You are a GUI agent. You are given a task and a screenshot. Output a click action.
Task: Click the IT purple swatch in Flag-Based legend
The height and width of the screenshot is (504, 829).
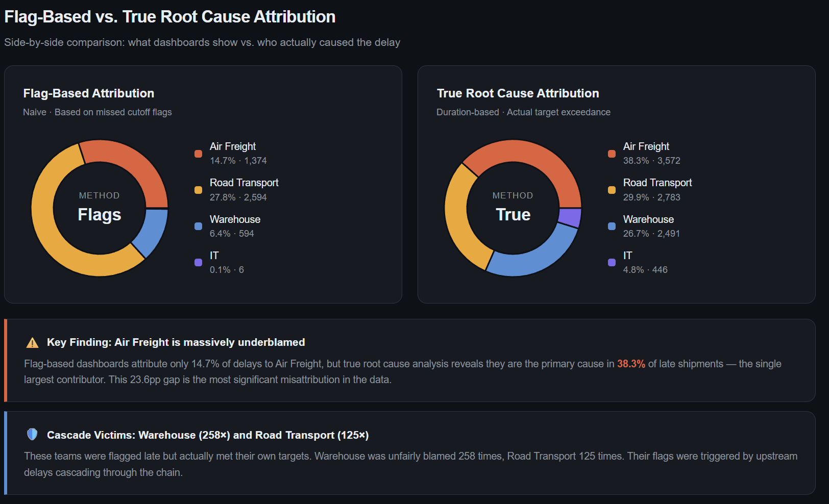(x=198, y=263)
